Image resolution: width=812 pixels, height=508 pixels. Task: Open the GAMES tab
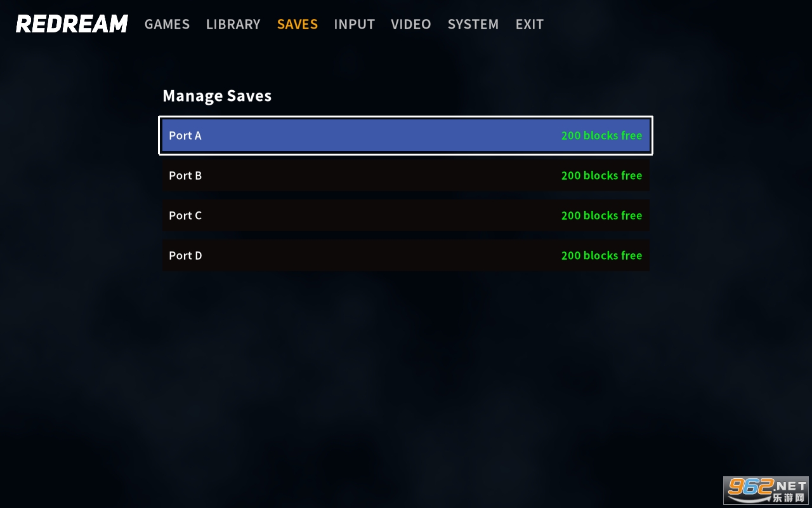click(x=167, y=24)
